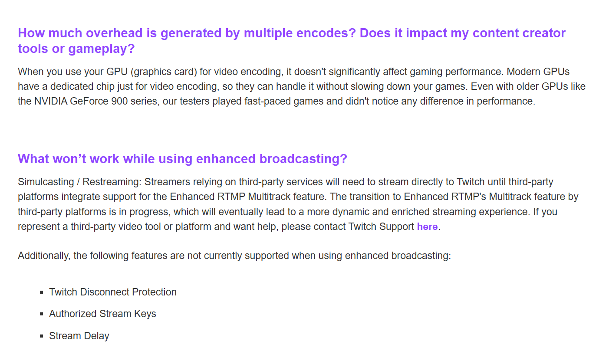Click the "How much overhead is generated" heading
The width and height of the screenshot is (609, 364).
point(291,33)
